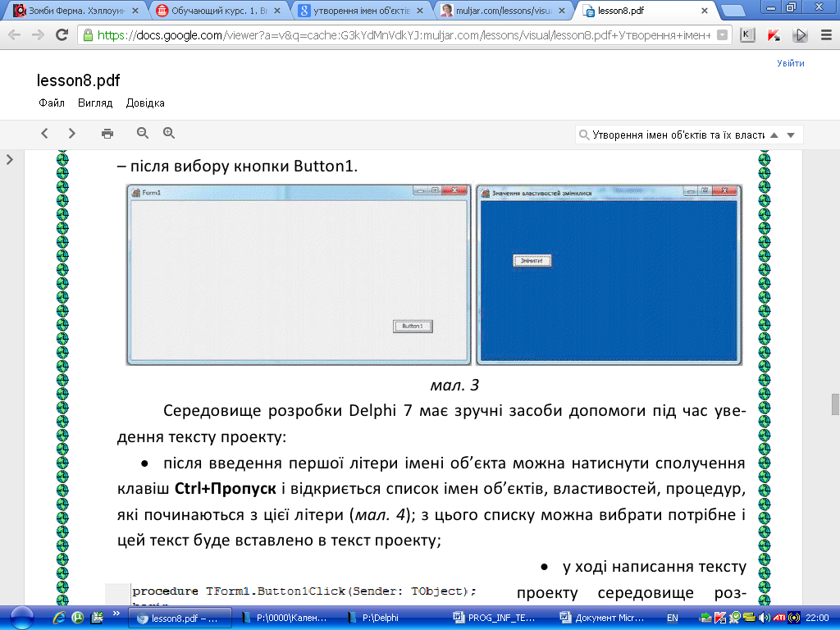Activate lesson8.pdf taskbar button
Viewport: 840px width, 630px height.
click(180, 619)
